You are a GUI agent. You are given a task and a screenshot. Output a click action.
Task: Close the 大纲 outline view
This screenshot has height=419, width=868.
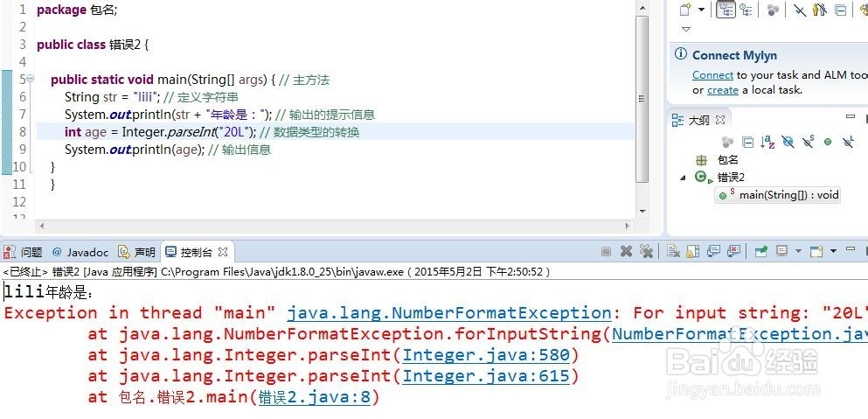[719, 119]
